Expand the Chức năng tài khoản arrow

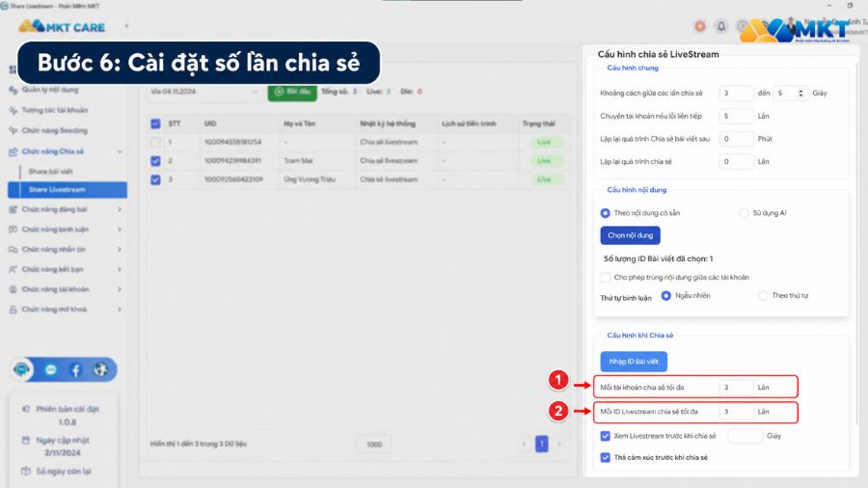[x=120, y=289]
